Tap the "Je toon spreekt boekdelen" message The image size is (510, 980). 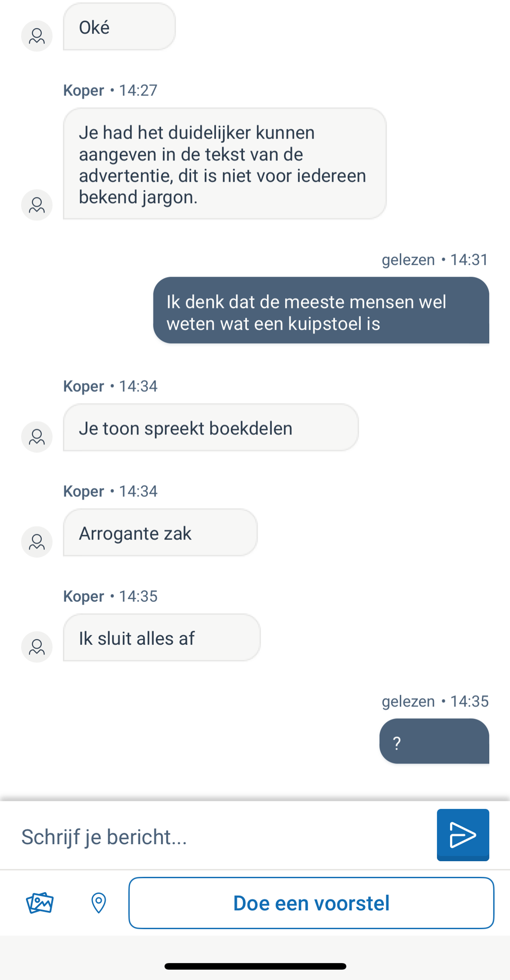[210, 428]
